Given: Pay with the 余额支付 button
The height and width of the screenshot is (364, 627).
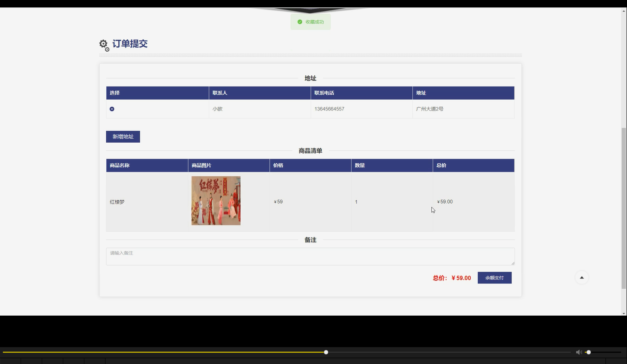Looking at the screenshot, I should coord(494,278).
